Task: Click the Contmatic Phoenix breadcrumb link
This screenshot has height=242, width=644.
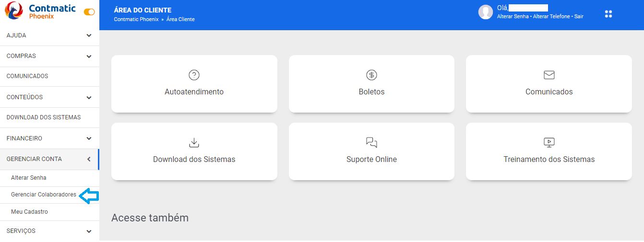Action: [x=136, y=19]
